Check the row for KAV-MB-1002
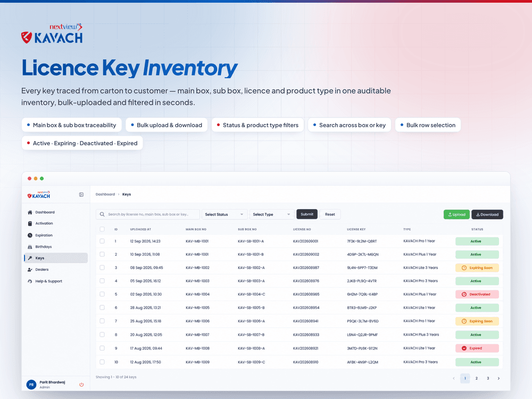 pos(102,268)
